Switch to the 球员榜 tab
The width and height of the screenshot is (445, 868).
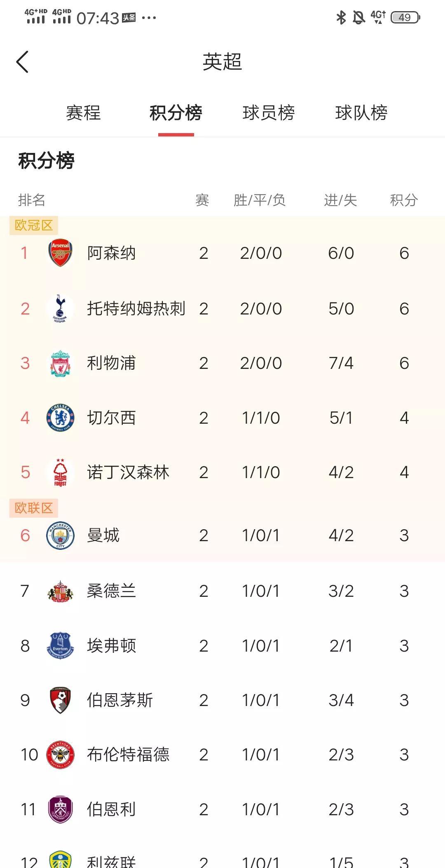pos(269,113)
